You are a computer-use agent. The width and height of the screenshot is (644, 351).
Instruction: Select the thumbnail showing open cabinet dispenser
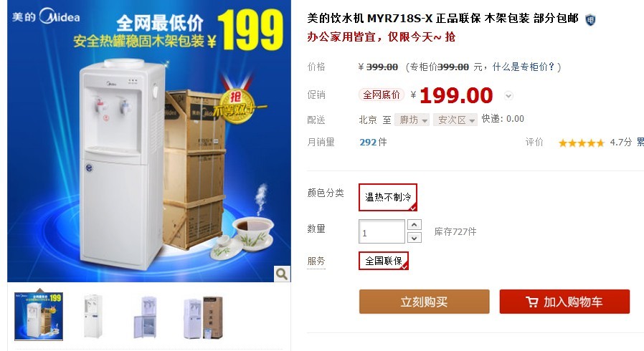[x=146, y=317]
